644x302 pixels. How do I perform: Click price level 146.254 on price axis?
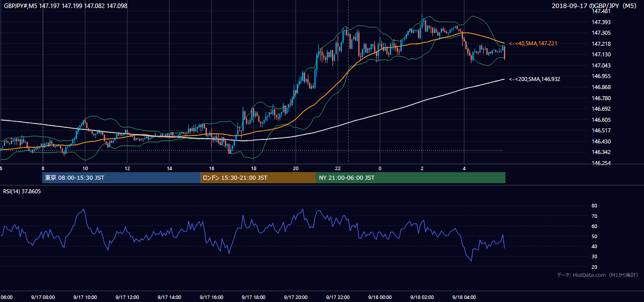602,163
